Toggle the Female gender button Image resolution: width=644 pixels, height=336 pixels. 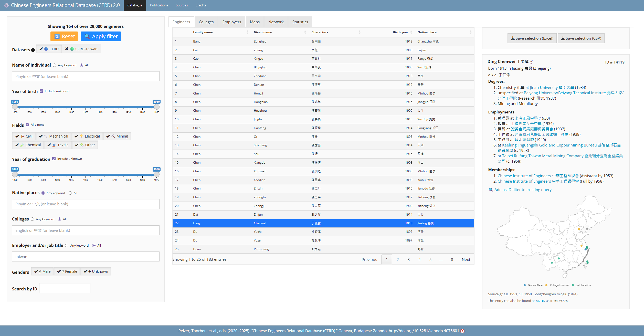[67, 271]
